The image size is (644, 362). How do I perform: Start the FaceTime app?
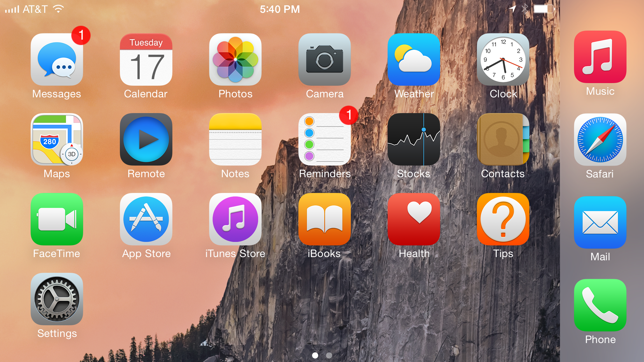[57, 219]
